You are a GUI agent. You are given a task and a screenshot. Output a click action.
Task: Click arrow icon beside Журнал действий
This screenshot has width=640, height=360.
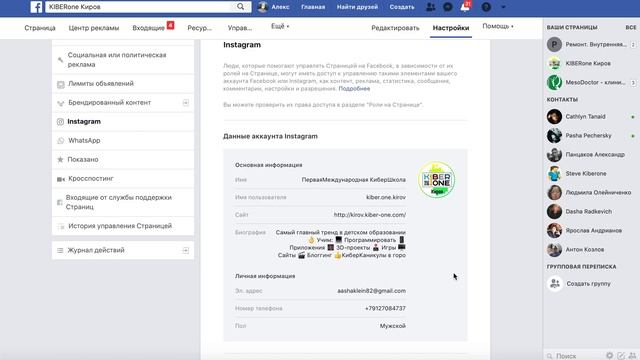(x=186, y=250)
